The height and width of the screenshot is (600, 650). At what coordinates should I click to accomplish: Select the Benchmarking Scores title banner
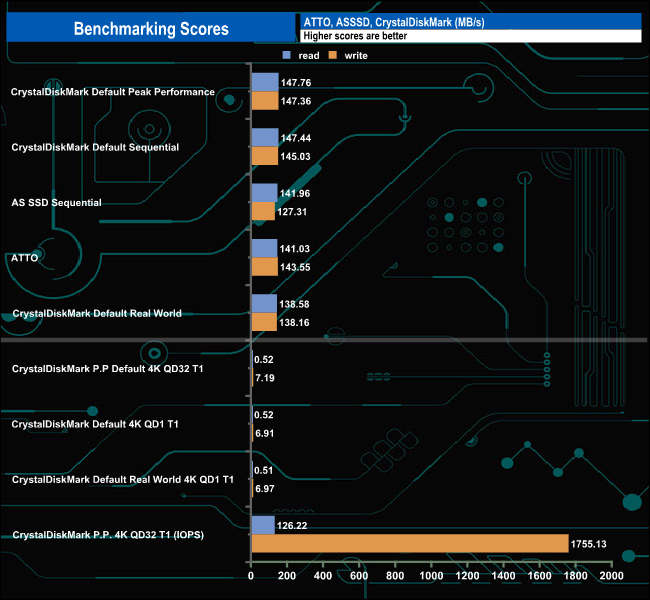click(151, 29)
